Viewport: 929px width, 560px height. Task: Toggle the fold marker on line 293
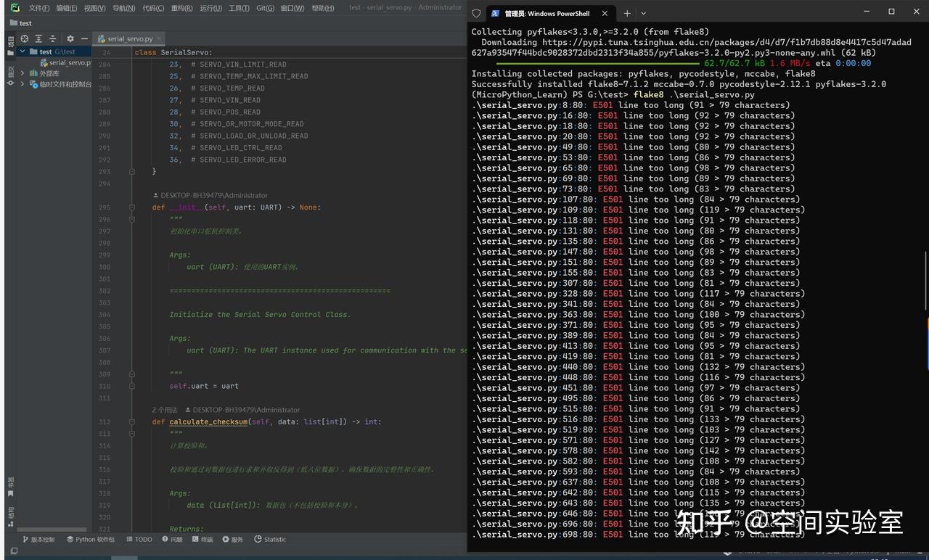132,172
